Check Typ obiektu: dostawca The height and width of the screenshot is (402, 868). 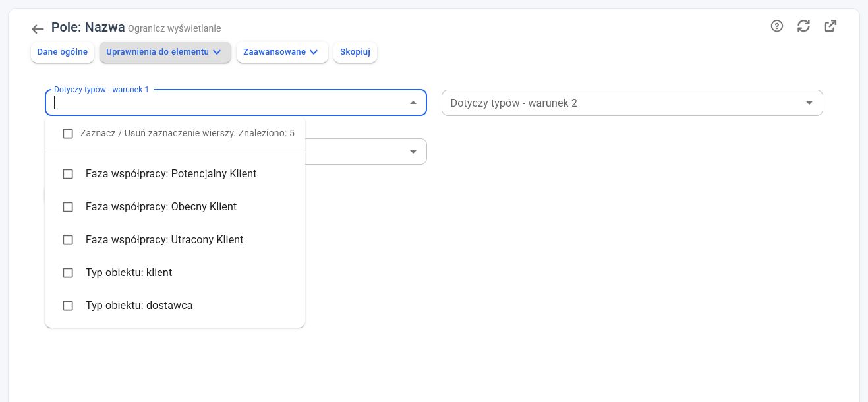pos(67,306)
